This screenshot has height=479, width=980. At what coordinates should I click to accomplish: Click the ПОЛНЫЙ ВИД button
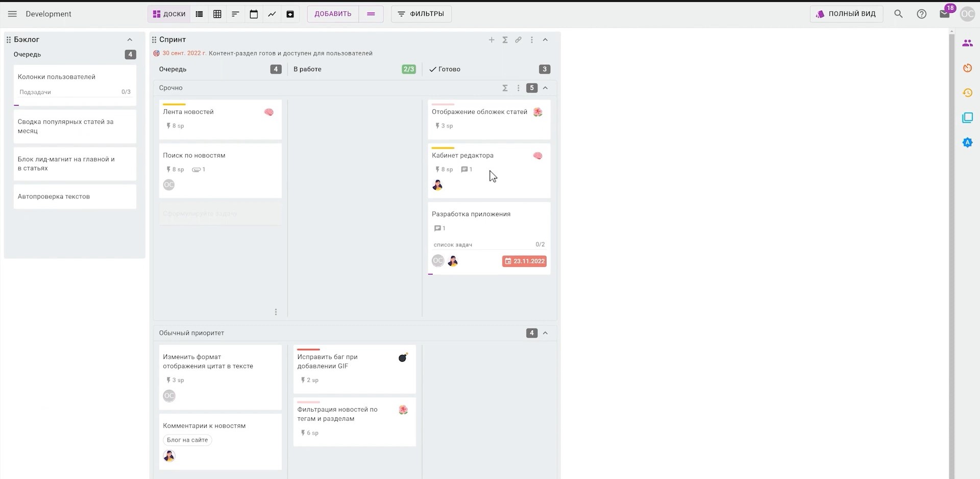tap(846, 14)
